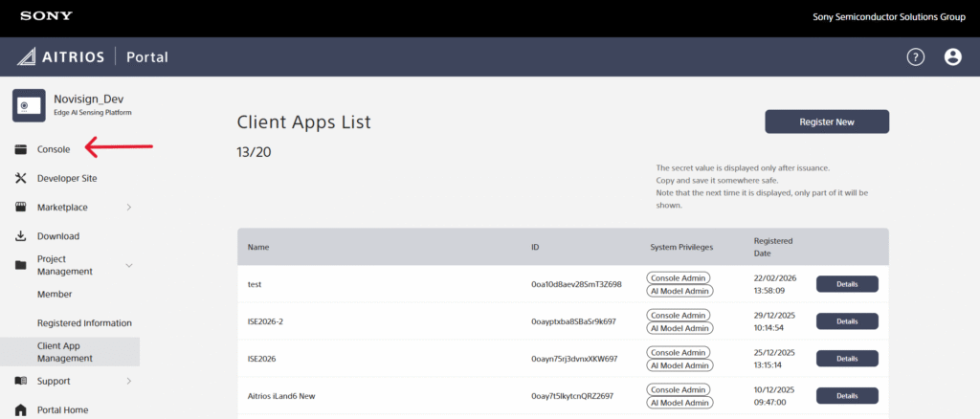Open the Member menu item
980x419 pixels.
(x=55, y=295)
